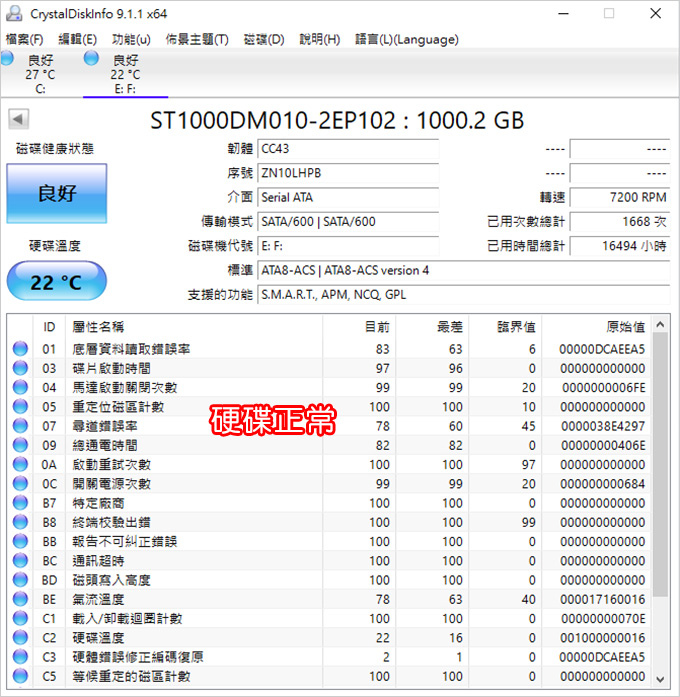The height and width of the screenshot is (697, 680).
Task: Open the 編輯(E) menu
Action: (x=77, y=40)
